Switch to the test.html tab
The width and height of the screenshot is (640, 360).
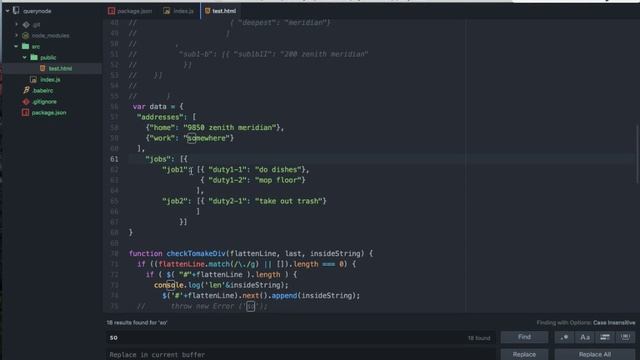(x=220, y=11)
